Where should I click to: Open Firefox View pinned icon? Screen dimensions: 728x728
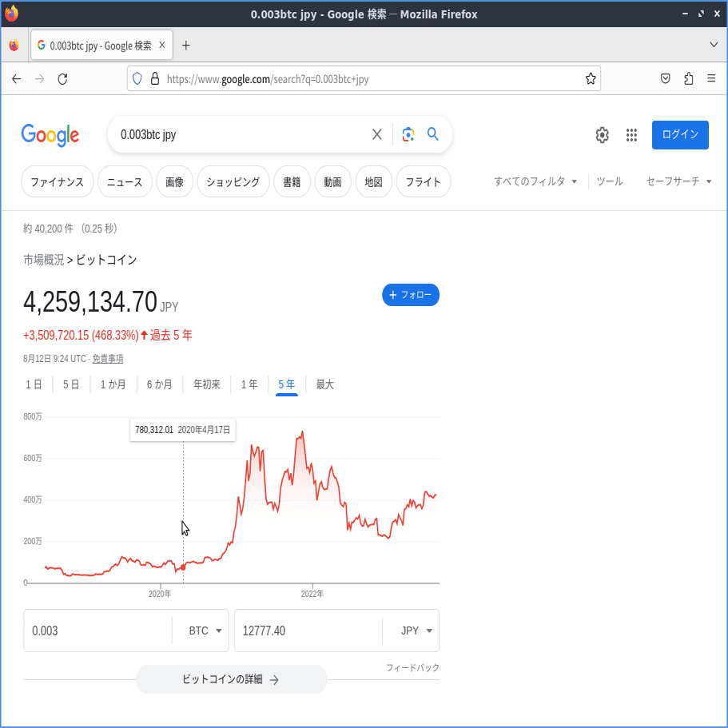[x=14, y=45]
